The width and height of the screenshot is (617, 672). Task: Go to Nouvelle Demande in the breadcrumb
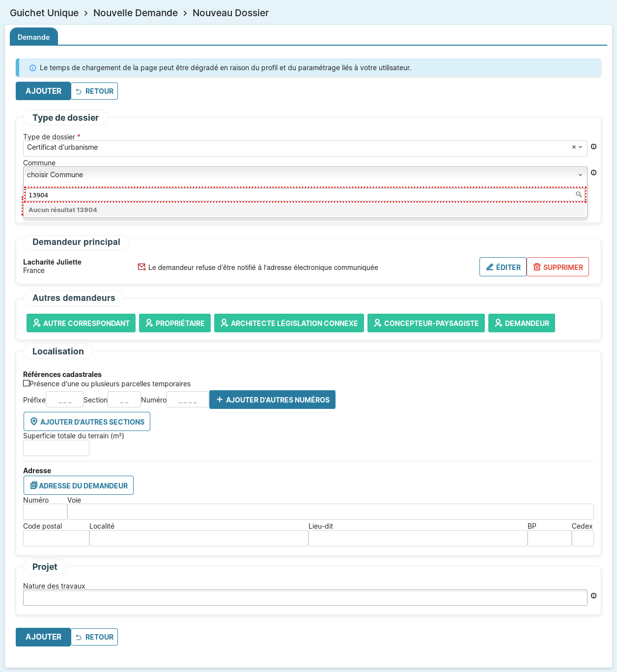coord(136,13)
